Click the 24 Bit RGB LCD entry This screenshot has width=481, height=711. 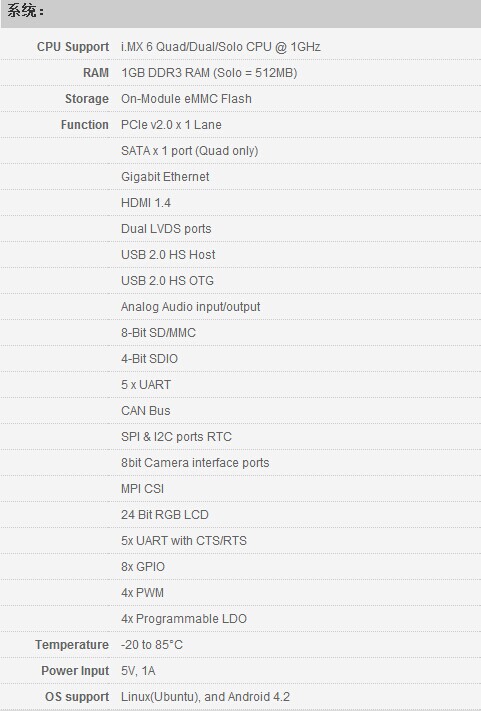pyautogui.click(x=165, y=515)
